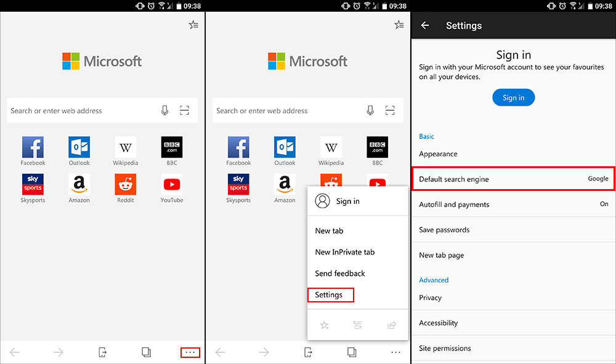The height and width of the screenshot is (364, 616).
Task: Open the tabs icon in left screen bottom bar
Action: [146, 352]
